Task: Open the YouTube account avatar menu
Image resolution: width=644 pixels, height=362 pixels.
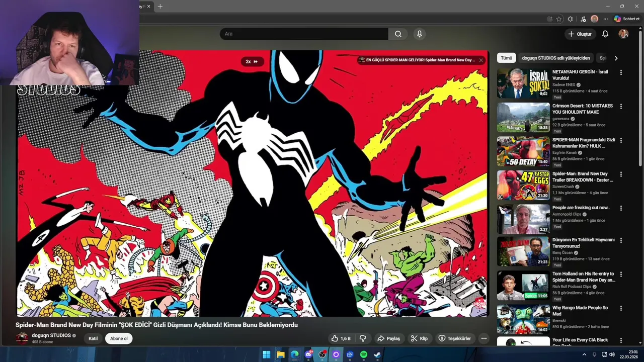Action: (623, 34)
